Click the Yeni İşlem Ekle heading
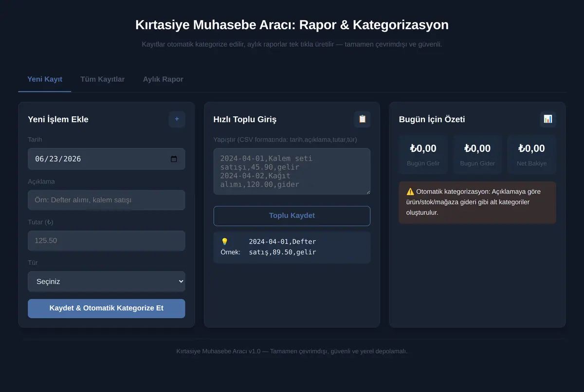 click(x=58, y=120)
